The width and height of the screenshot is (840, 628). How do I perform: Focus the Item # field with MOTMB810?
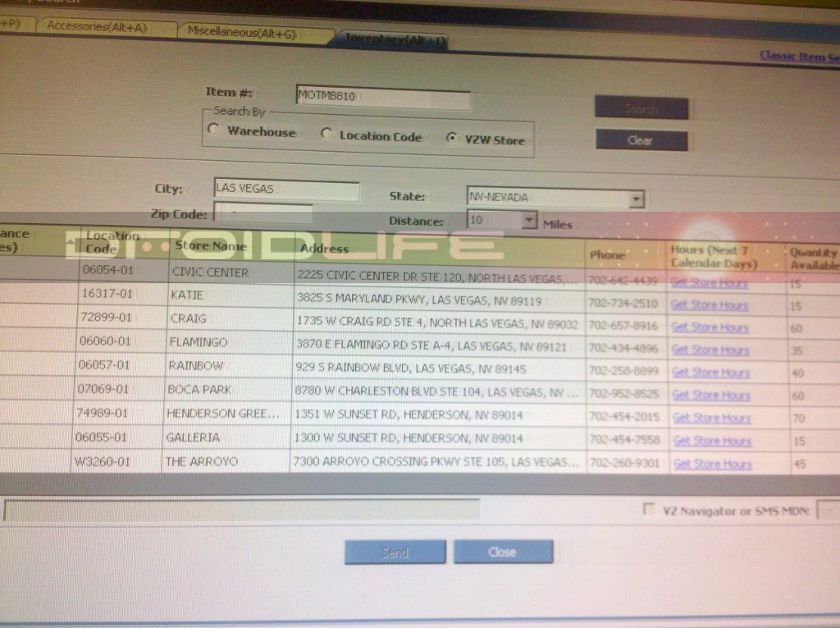pos(383,98)
